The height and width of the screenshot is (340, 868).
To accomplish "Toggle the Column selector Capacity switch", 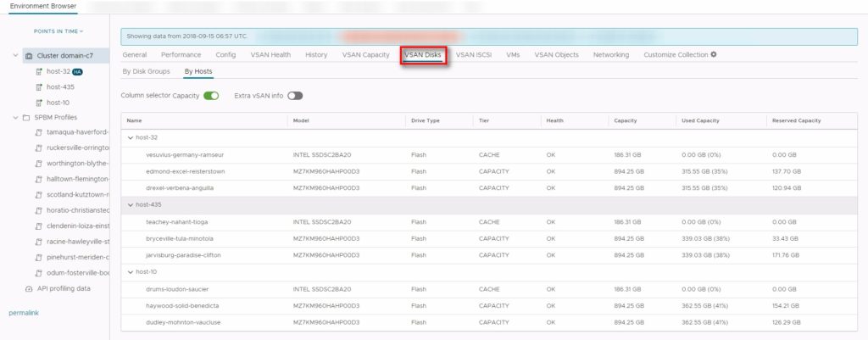I will [x=211, y=96].
